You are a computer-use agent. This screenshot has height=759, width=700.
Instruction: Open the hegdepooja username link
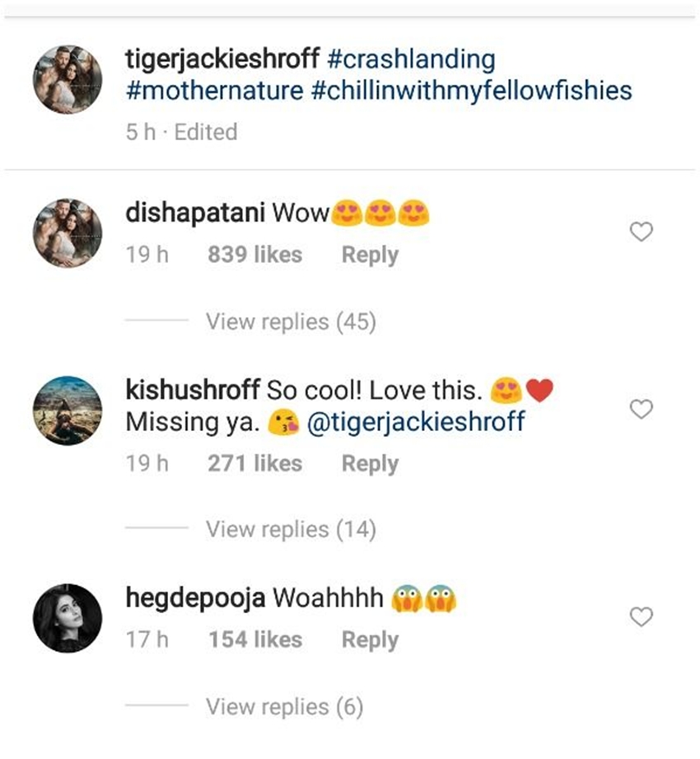[195, 598]
